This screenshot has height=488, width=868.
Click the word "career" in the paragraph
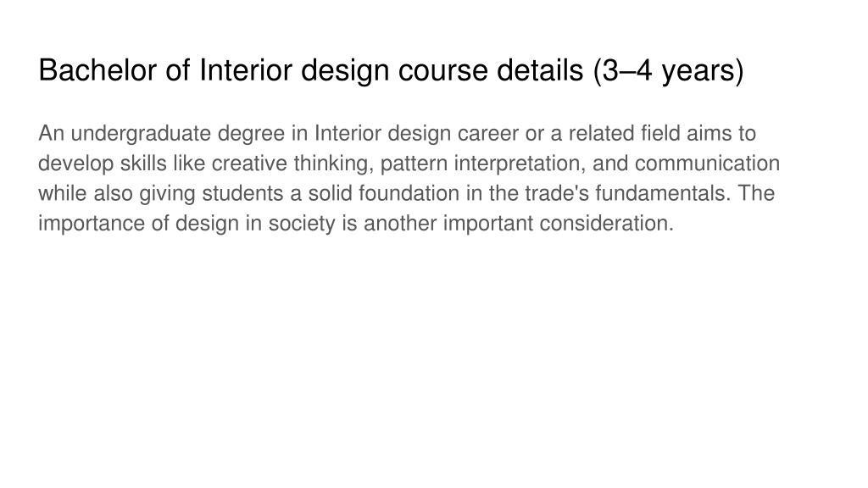[x=487, y=133]
